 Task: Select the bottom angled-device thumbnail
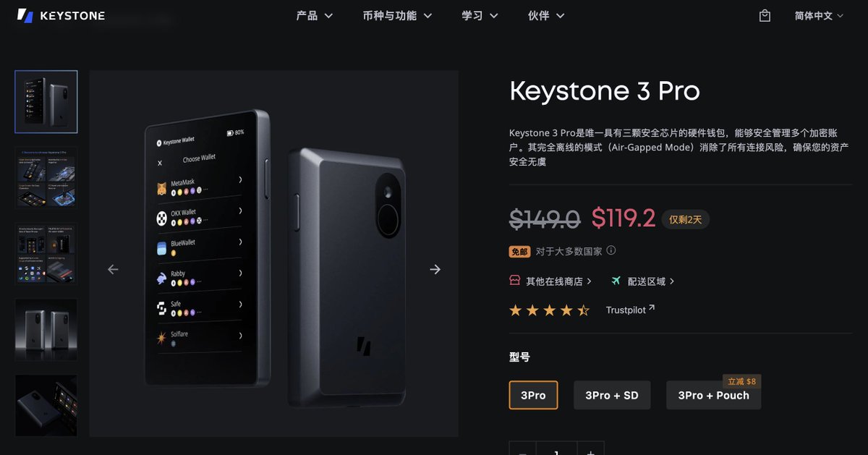pos(46,405)
